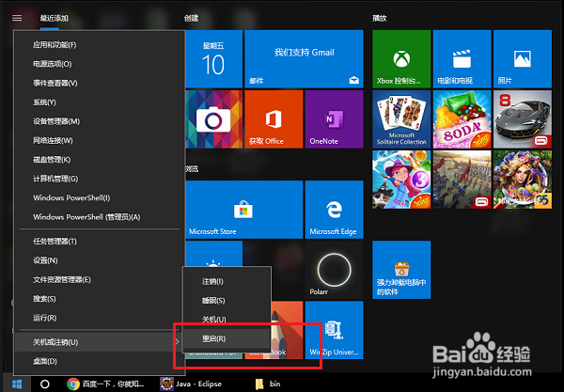Click the hamburger menu icon
The image size is (564, 392).
tap(17, 18)
